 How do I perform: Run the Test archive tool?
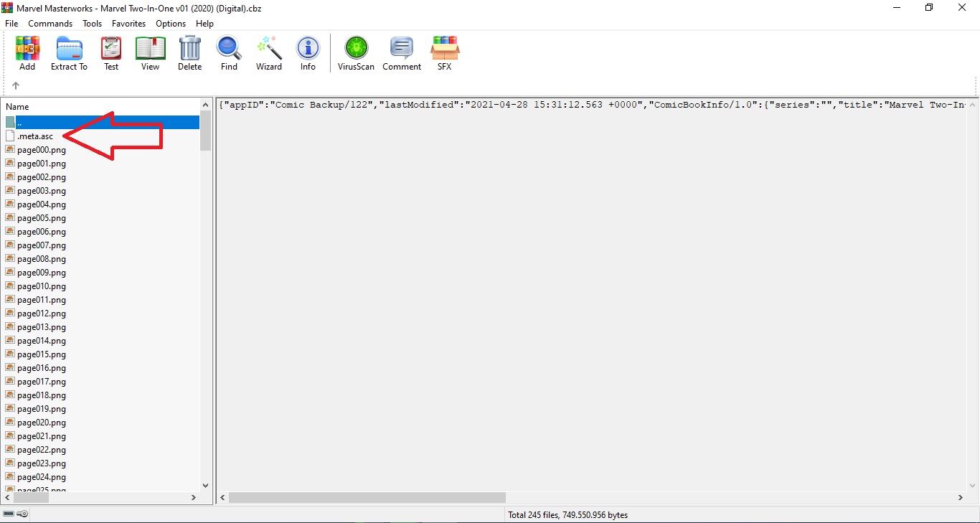pyautogui.click(x=111, y=54)
